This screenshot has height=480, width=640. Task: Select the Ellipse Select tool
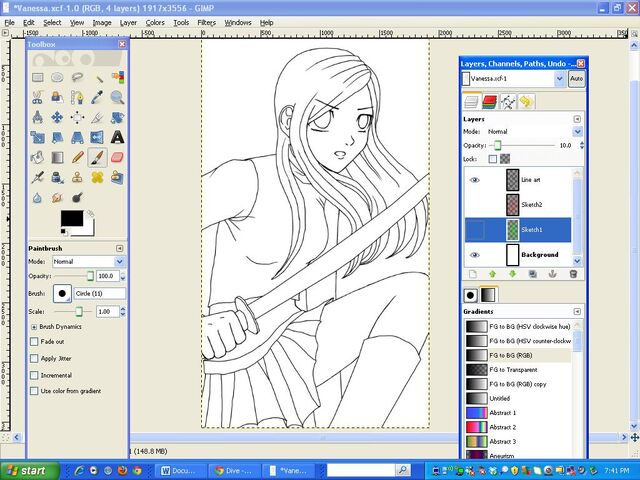pyautogui.click(x=57, y=78)
